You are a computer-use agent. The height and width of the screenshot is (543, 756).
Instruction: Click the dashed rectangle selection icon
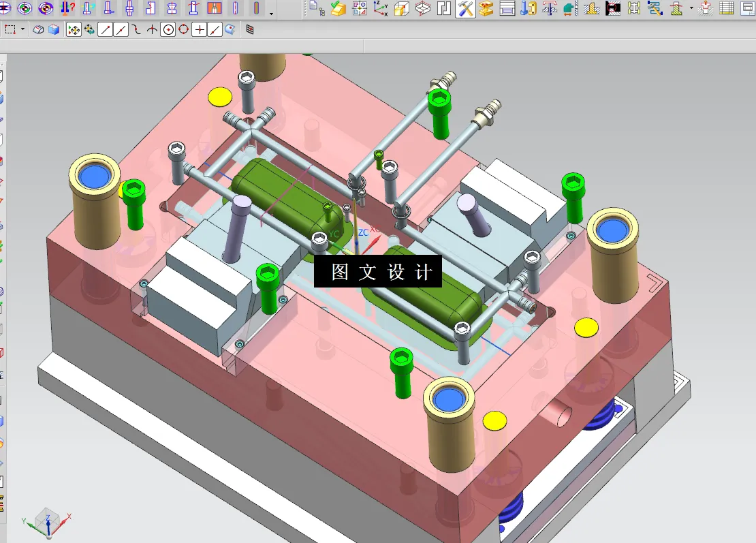click(x=10, y=30)
